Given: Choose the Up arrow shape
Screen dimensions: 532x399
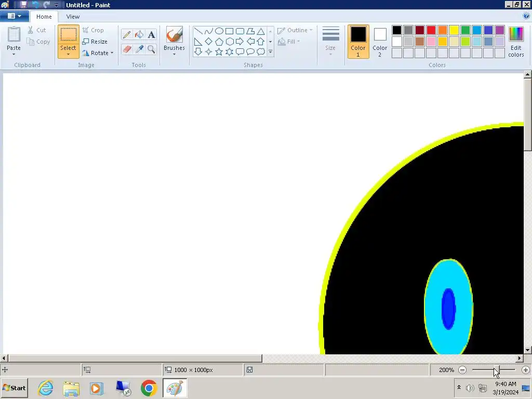Looking at the screenshot, I should [x=261, y=42].
